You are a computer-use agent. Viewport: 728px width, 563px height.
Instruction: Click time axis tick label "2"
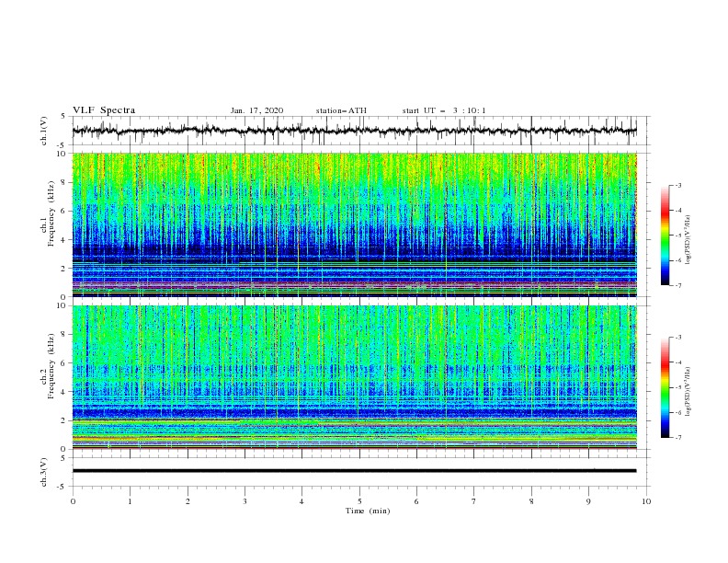188,501
